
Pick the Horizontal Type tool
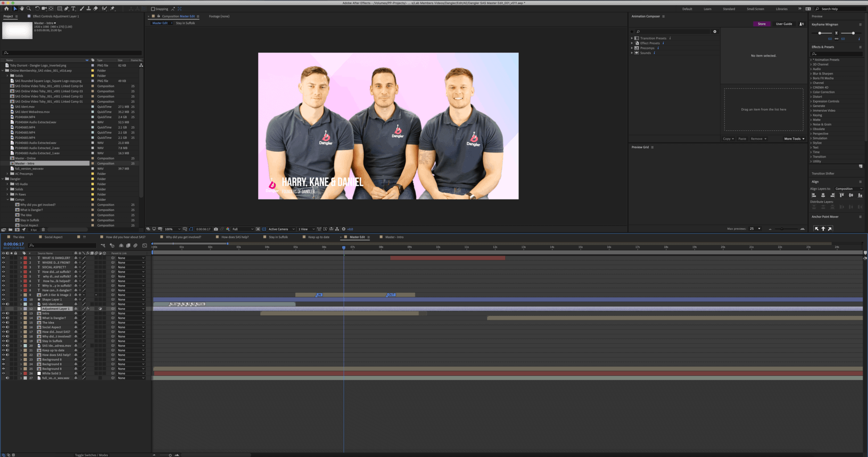point(74,8)
